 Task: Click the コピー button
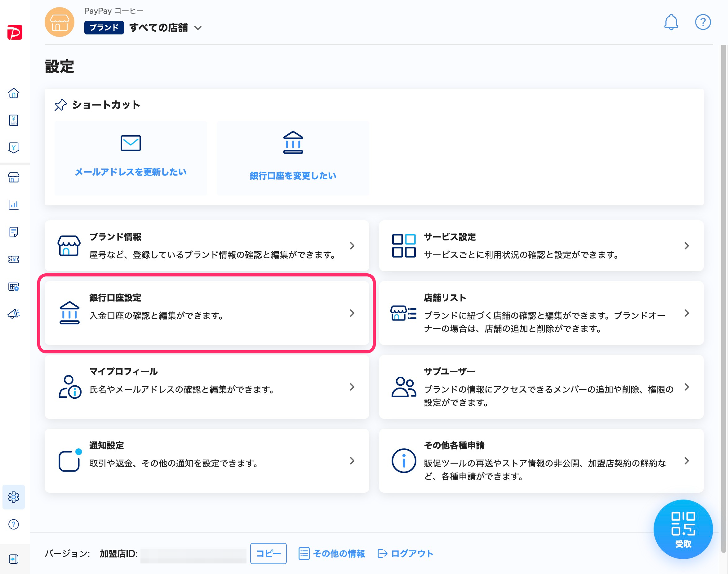pyautogui.click(x=268, y=553)
